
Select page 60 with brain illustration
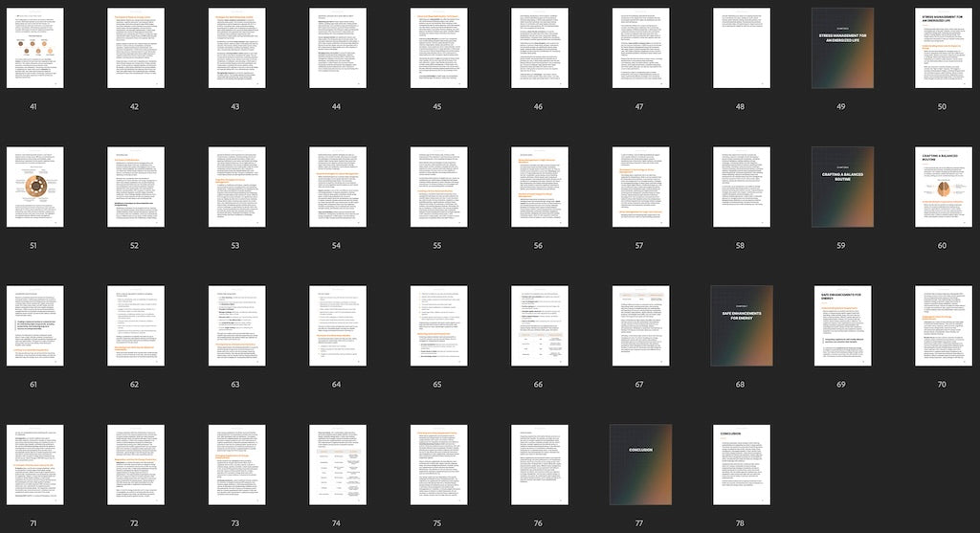(943, 187)
